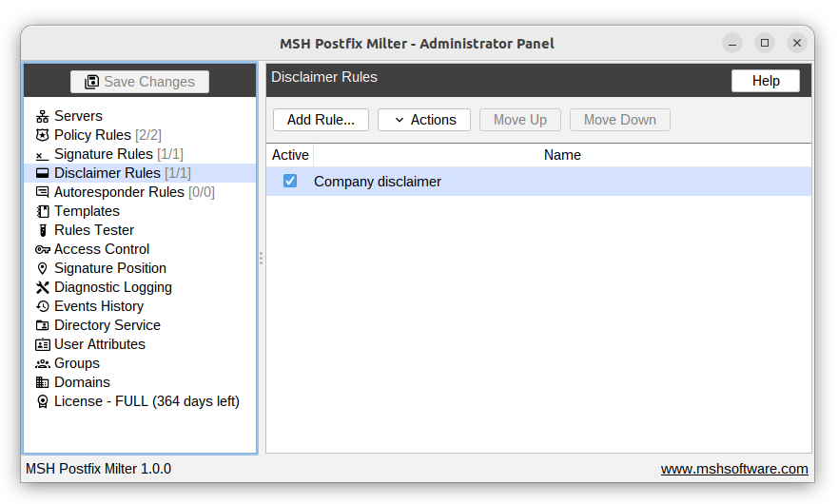Click the Autoresponder Rules message icon
This screenshot has width=838, height=504.
[x=42, y=192]
